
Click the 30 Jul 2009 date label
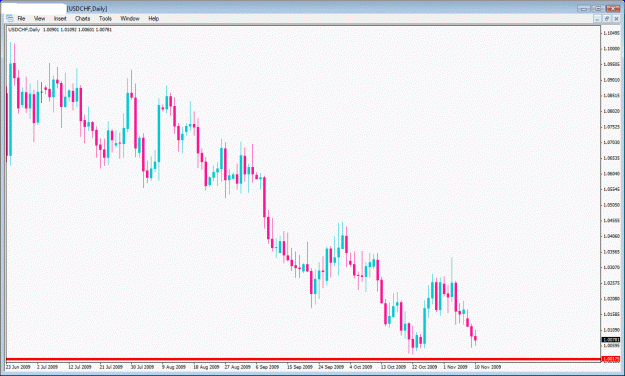pyautogui.click(x=142, y=367)
